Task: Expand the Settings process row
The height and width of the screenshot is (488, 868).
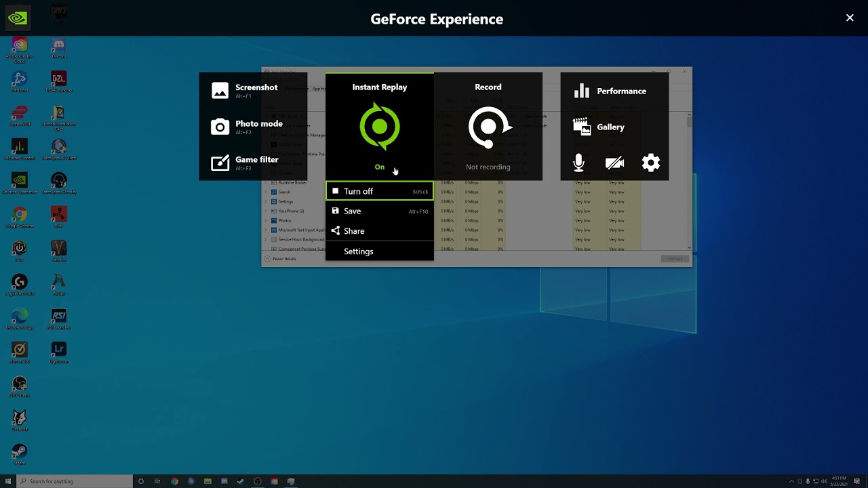Action: coord(267,201)
